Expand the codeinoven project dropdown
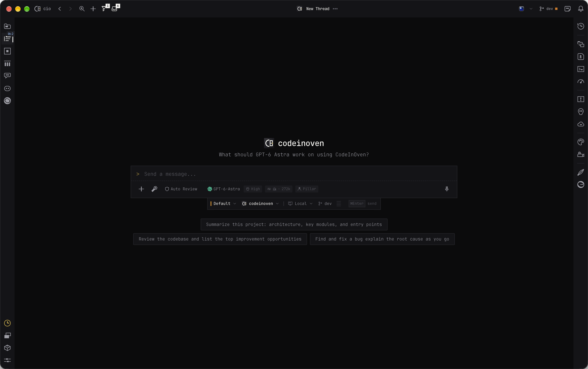The width and height of the screenshot is (588, 369). (x=260, y=204)
